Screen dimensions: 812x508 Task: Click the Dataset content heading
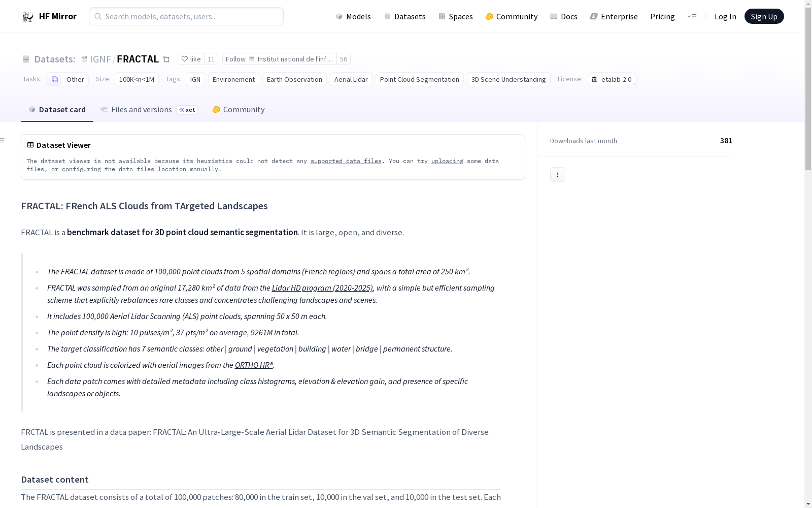(x=55, y=480)
